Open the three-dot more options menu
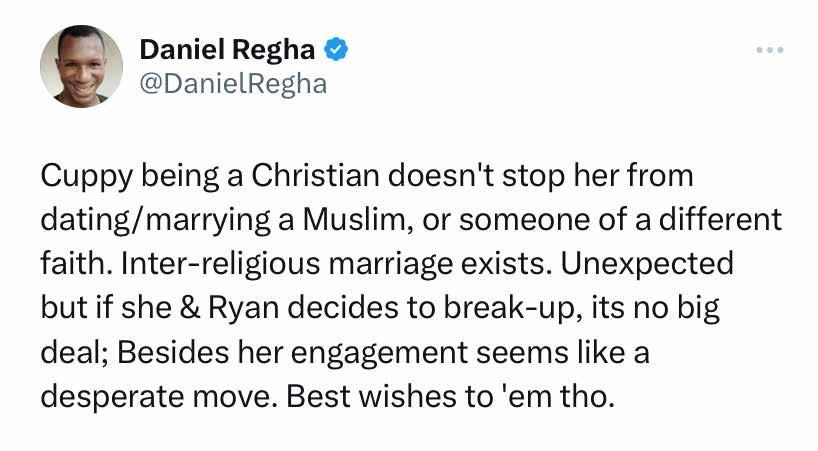Image resolution: width=818 pixels, height=451 pixels. coord(769,49)
